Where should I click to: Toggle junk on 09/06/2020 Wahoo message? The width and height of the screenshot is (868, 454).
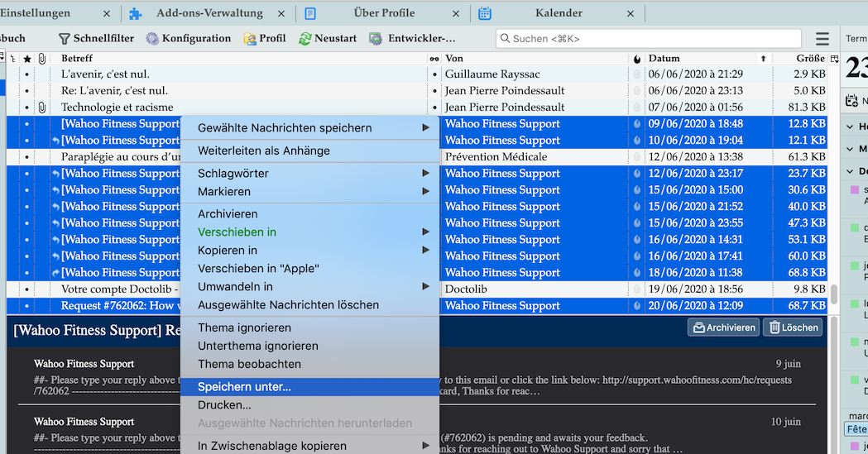(x=637, y=124)
